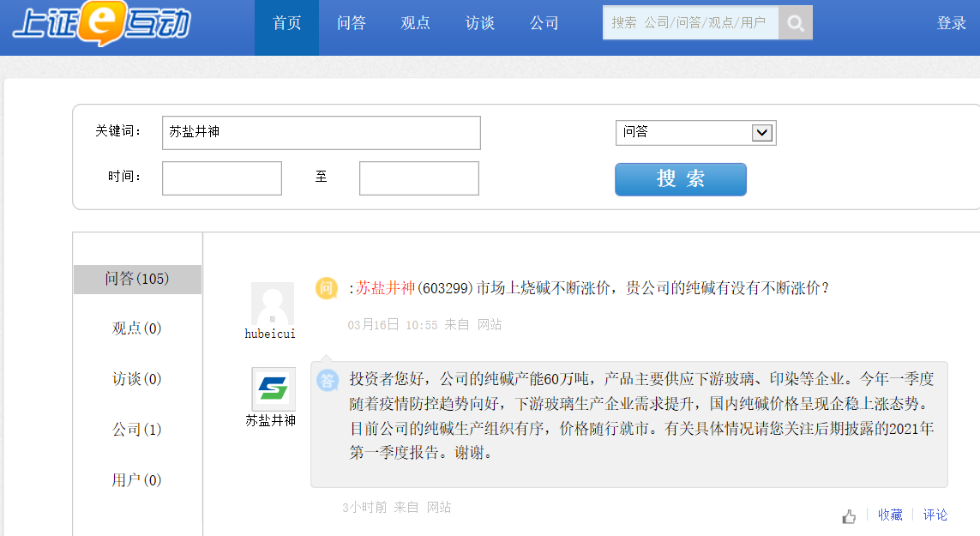Expand the 问答 search type dropdown
This screenshot has height=536, width=980.
click(761, 133)
